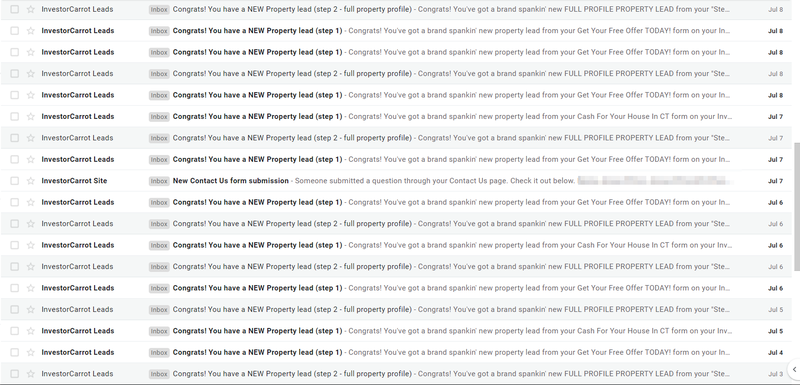Check the box for the Jul 3 email
Viewport: 800px width, 385px height.
click(x=15, y=373)
